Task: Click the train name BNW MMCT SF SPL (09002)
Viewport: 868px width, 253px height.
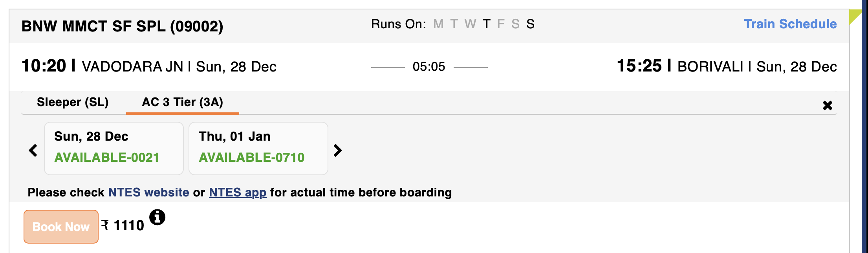Action: (122, 26)
